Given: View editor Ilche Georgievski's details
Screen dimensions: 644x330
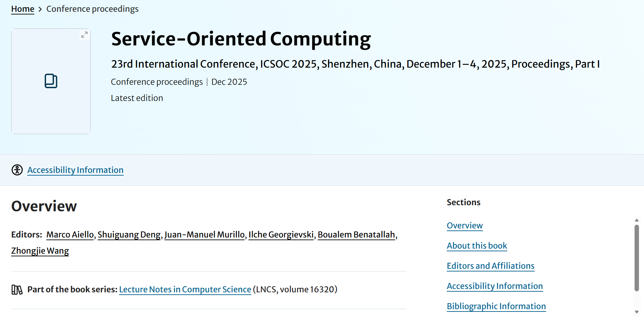Looking at the screenshot, I should pos(281,234).
